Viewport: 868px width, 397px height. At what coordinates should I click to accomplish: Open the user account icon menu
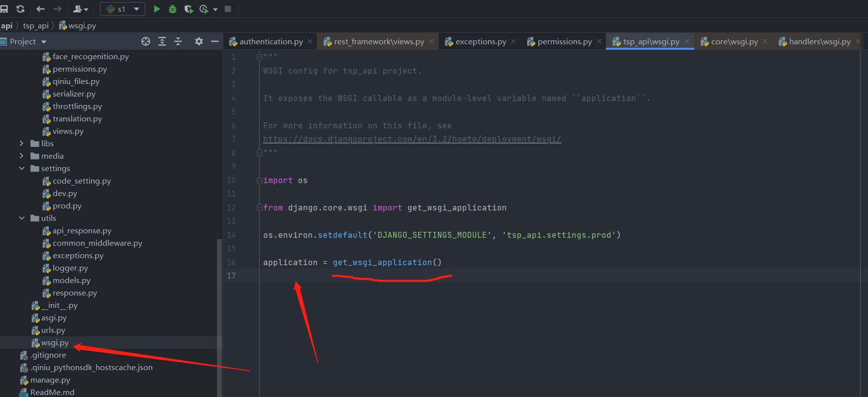tap(81, 9)
